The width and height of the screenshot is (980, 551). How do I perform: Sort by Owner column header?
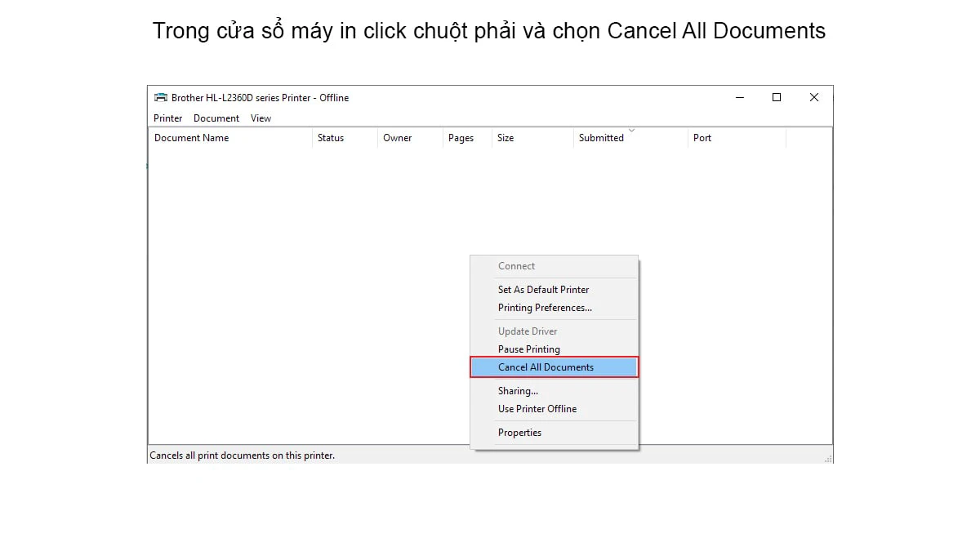pyautogui.click(x=411, y=138)
